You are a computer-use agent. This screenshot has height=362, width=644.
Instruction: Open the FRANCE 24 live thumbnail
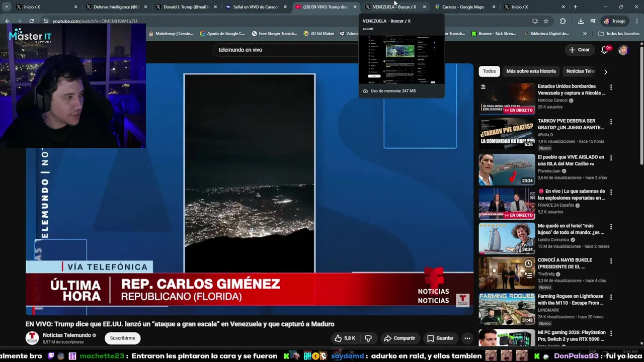coord(507,204)
